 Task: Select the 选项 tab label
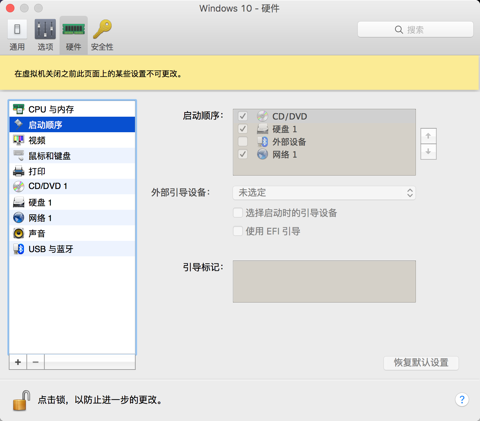pyautogui.click(x=45, y=47)
